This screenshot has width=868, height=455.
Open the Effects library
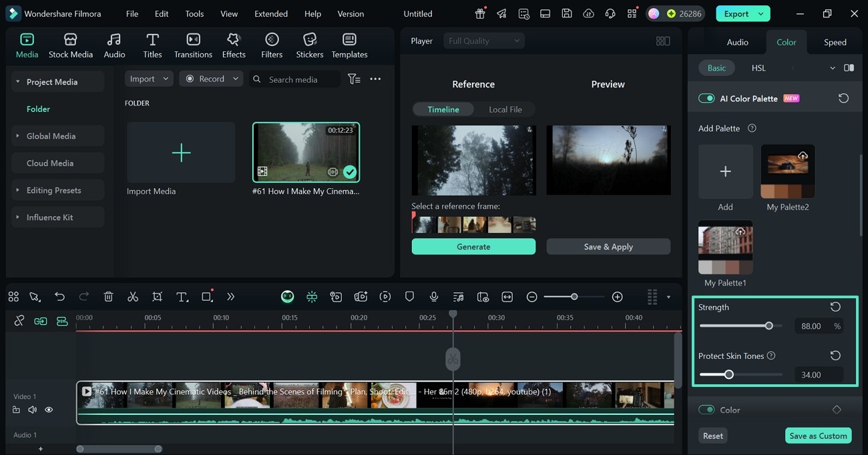click(x=234, y=45)
